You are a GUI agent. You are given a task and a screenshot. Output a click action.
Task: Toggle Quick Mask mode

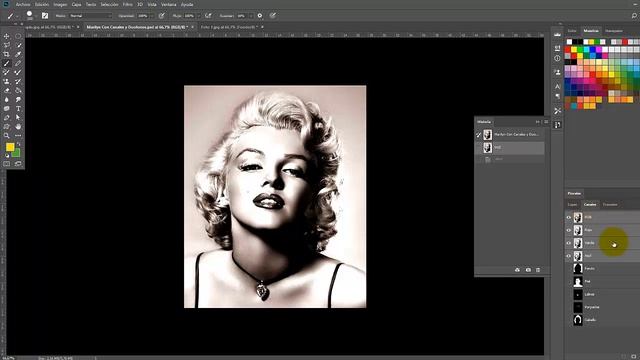click(7, 164)
